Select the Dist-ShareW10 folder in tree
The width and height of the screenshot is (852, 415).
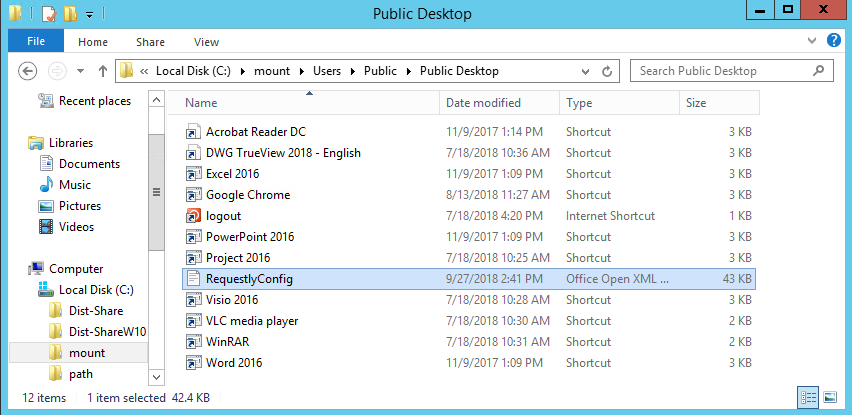click(x=98, y=332)
